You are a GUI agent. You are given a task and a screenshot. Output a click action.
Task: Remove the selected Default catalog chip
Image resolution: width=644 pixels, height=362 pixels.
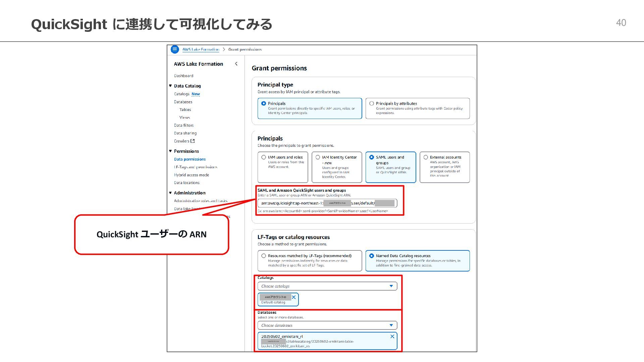[x=294, y=297]
